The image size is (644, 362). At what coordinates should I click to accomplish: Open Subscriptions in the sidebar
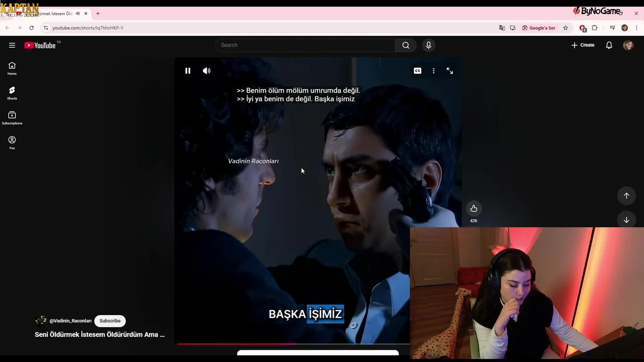tap(12, 118)
